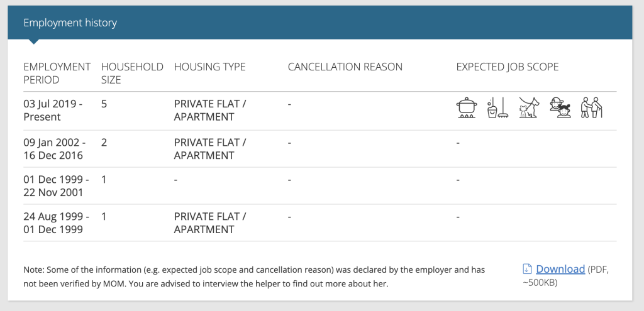Click the Household Size column header
The height and width of the screenshot is (311, 644).
click(x=132, y=73)
